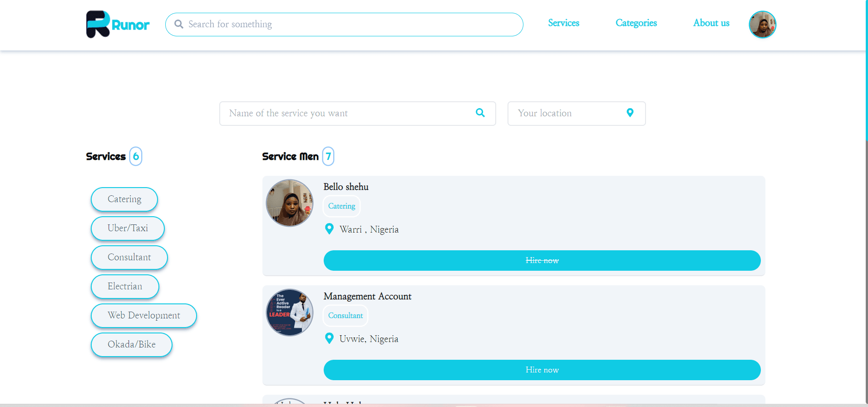Open the Services menu in navbar

563,23
